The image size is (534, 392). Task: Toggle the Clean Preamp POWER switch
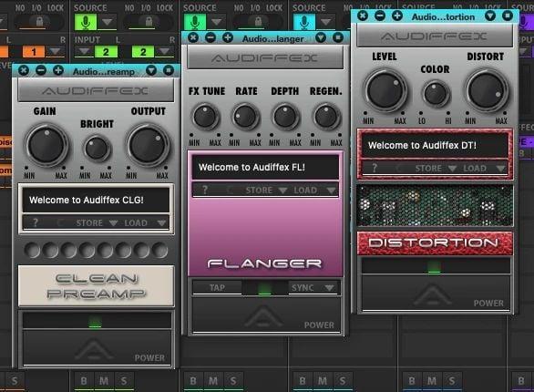pos(97,347)
